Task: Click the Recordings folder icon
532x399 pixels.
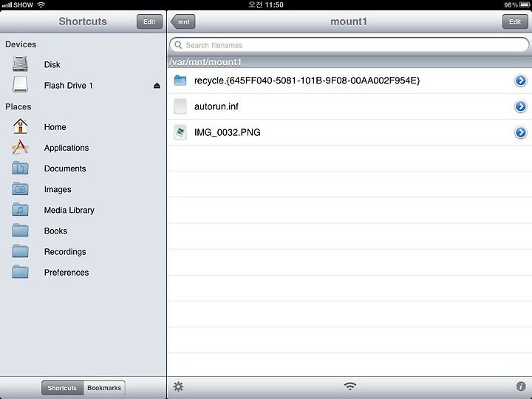Action: pyautogui.click(x=20, y=251)
